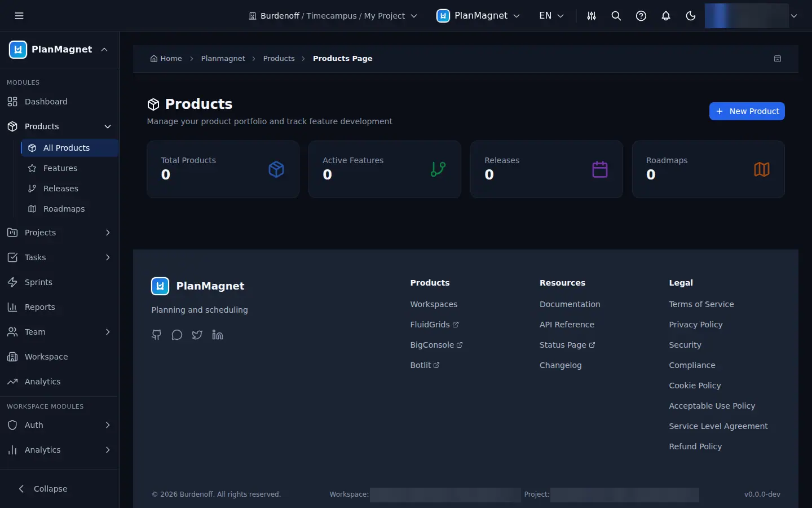Open Compliance footer link
Viewport: 812px width, 508px height.
click(x=692, y=365)
